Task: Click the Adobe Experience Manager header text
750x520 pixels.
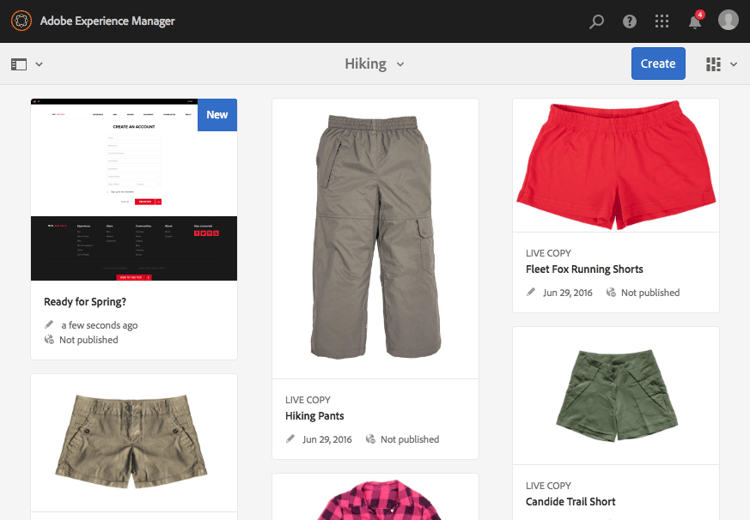Action: click(108, 21)
